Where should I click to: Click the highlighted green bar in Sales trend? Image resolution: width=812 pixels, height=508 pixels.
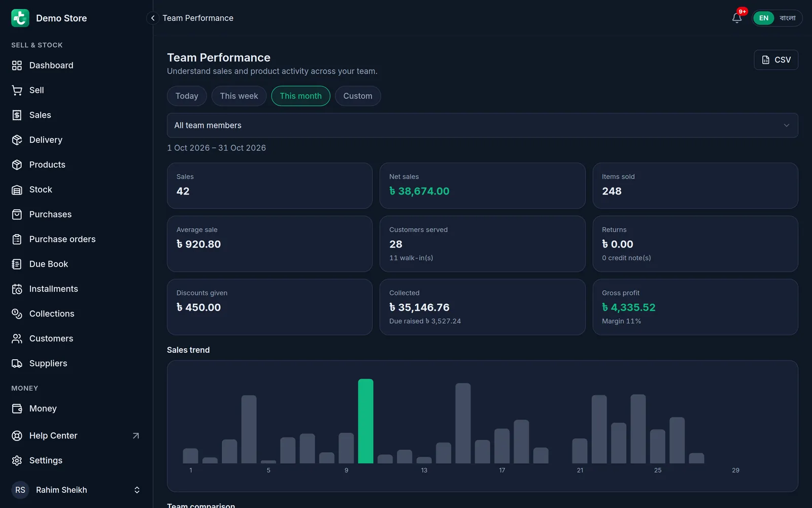click(365, 421)
